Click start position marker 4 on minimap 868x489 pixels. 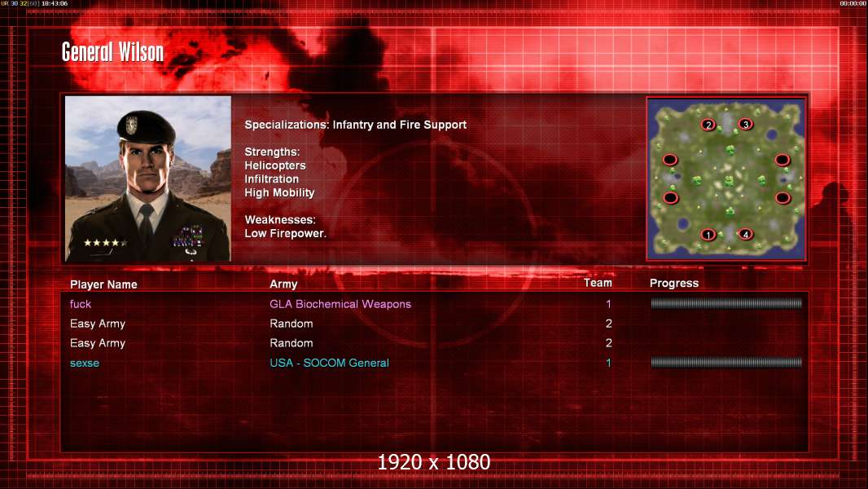pos(746,234)
